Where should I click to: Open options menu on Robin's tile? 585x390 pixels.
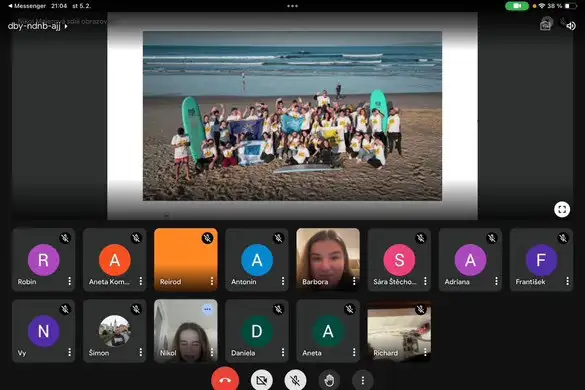[69, 281]
